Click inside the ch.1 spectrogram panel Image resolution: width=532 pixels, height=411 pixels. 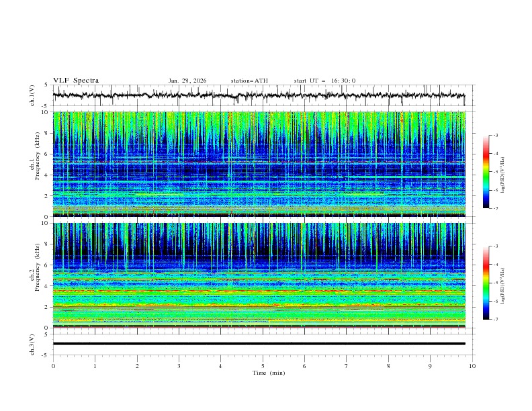[259, 164]
